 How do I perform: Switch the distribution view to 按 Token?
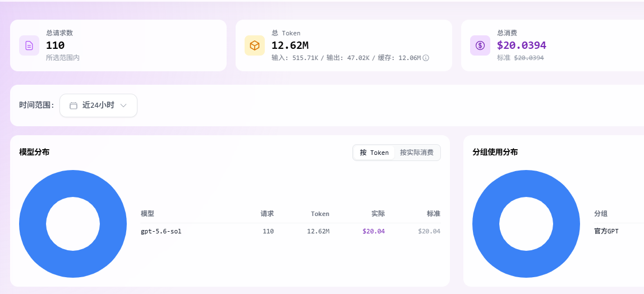374,153
